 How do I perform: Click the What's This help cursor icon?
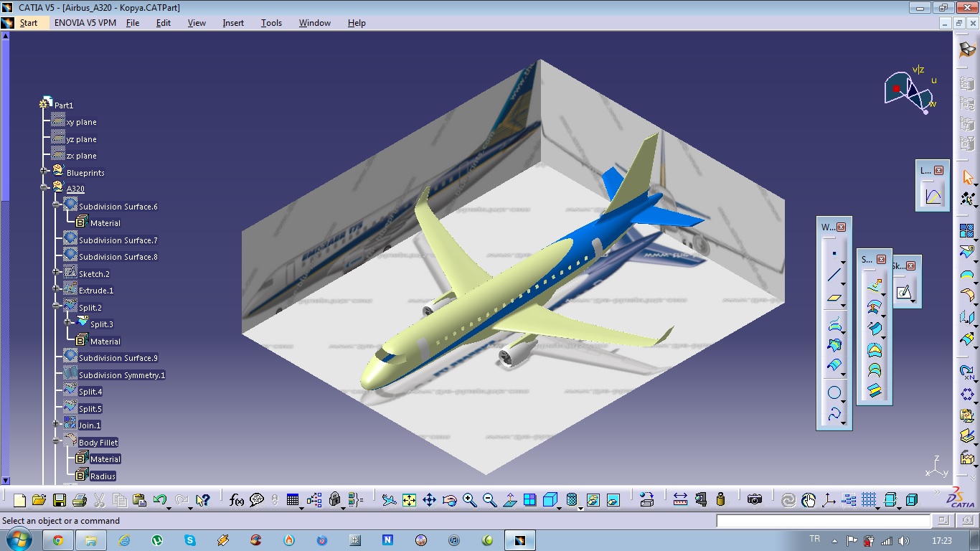pos(202,500)
